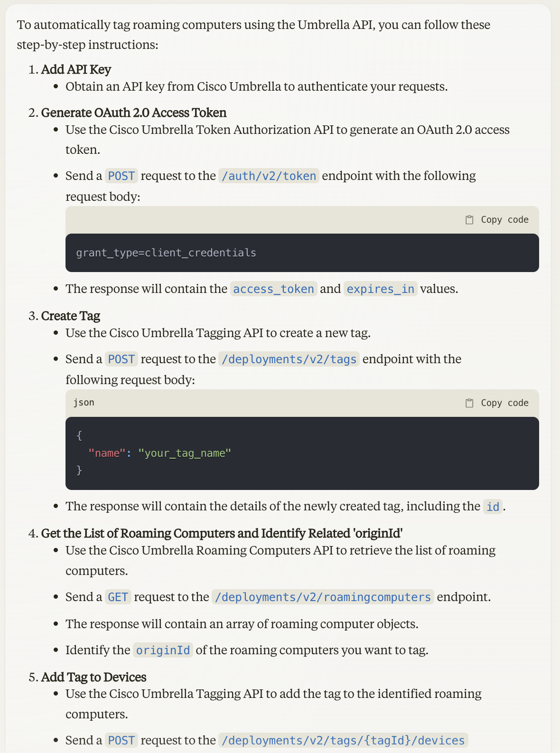
Task: Select the id inline code chip
Action: click(493, 507)
